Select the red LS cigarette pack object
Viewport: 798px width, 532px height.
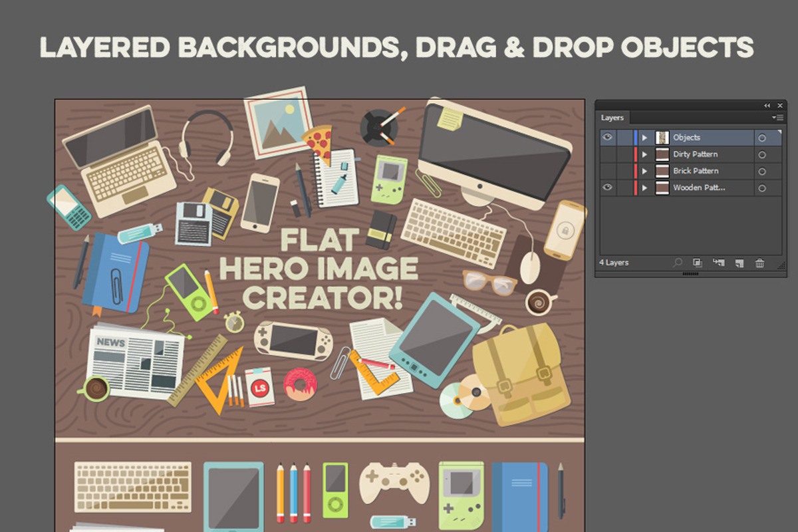pos(259,388)
